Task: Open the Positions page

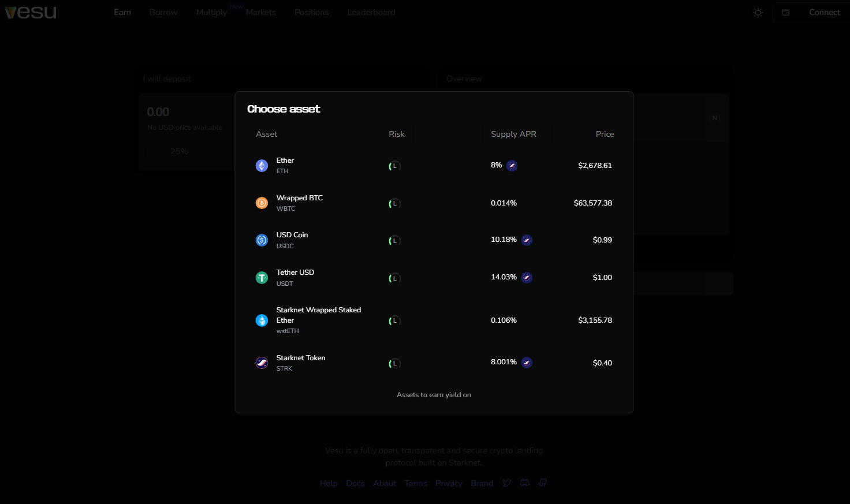Action: 312,12
